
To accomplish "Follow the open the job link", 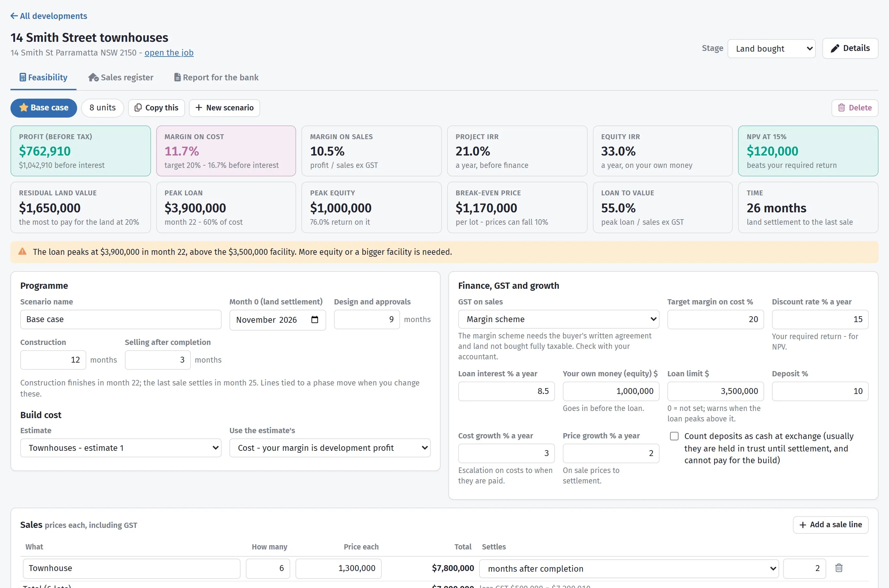I will 169,53.
